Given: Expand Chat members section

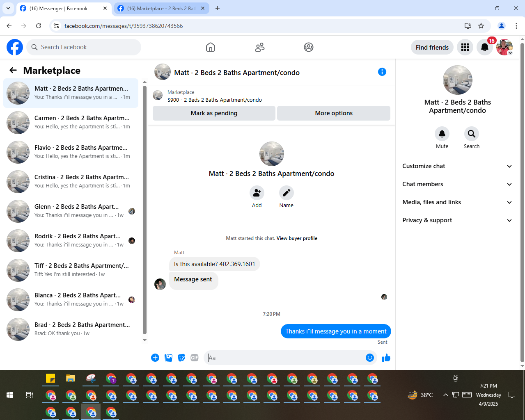Looking at the screenshot, I should point(457,184).
